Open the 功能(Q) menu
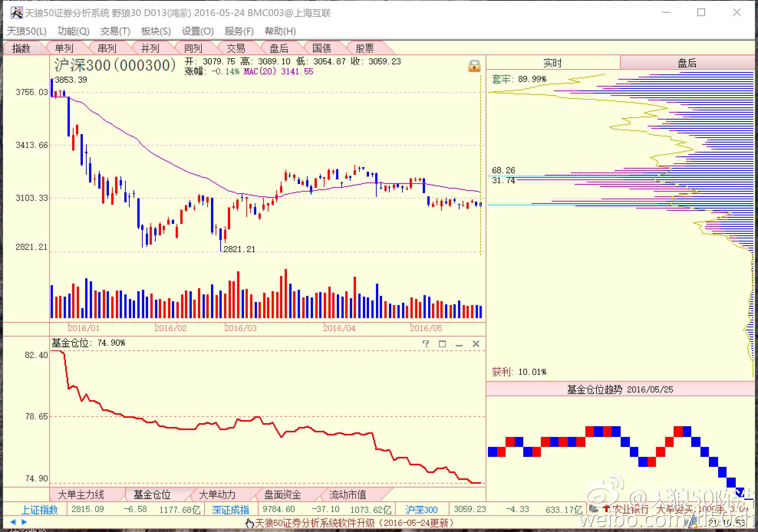758x532 pixels. [73, 31]
